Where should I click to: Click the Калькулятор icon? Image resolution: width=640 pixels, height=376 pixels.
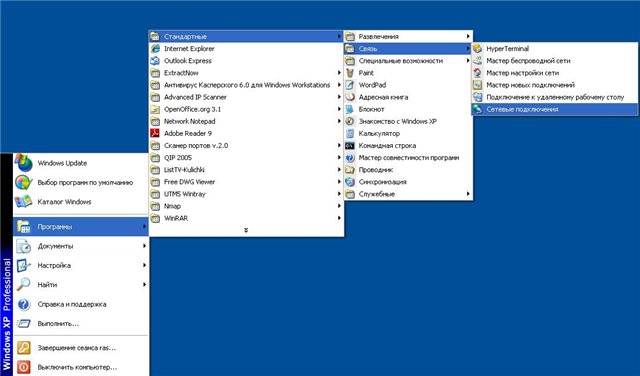pos(350,133)
